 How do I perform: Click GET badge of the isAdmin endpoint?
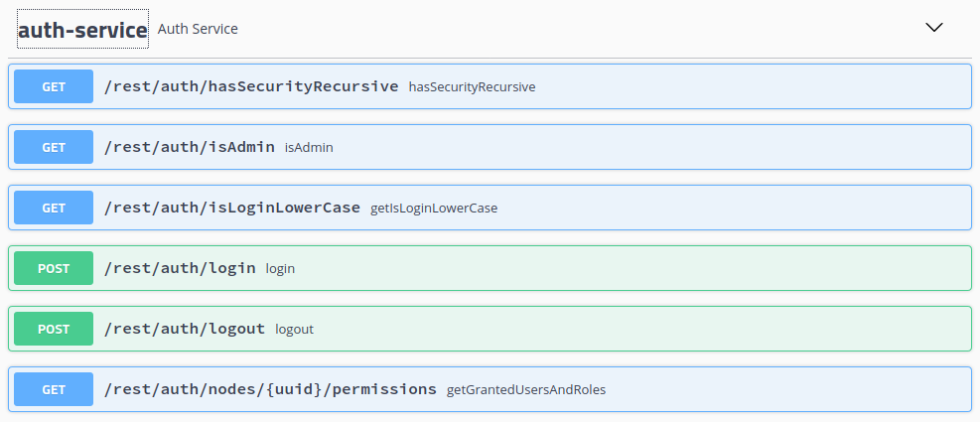(54, 147)
